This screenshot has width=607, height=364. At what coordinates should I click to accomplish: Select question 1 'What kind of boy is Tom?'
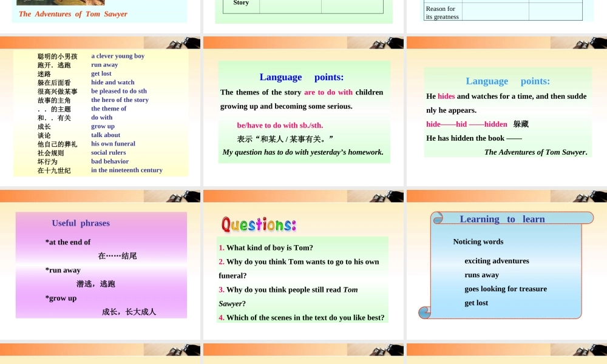click(266, 248)
